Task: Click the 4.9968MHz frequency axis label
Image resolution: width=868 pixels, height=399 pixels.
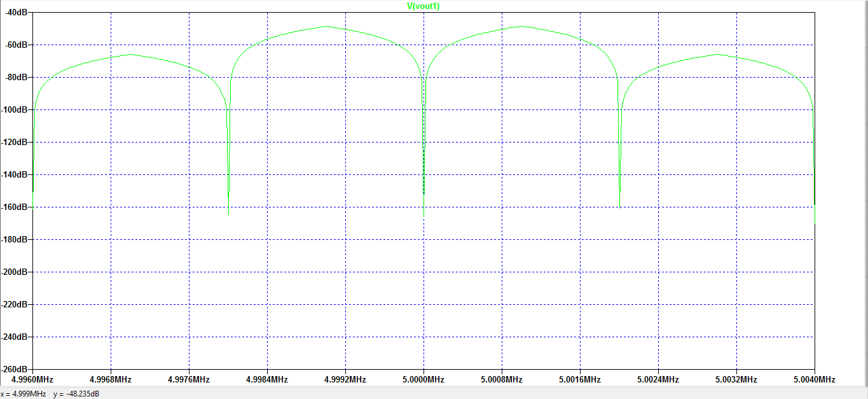Action: tap(111, 379)
